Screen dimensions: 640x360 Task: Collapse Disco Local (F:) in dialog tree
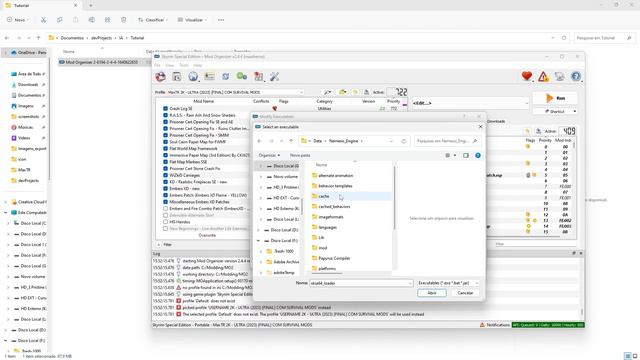pos(258,241)
